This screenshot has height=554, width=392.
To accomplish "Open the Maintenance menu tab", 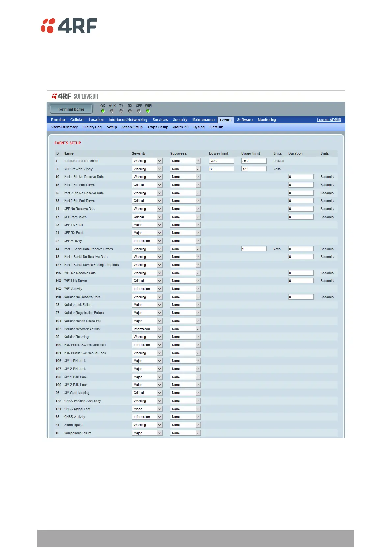I will click(x=203, y=120).
